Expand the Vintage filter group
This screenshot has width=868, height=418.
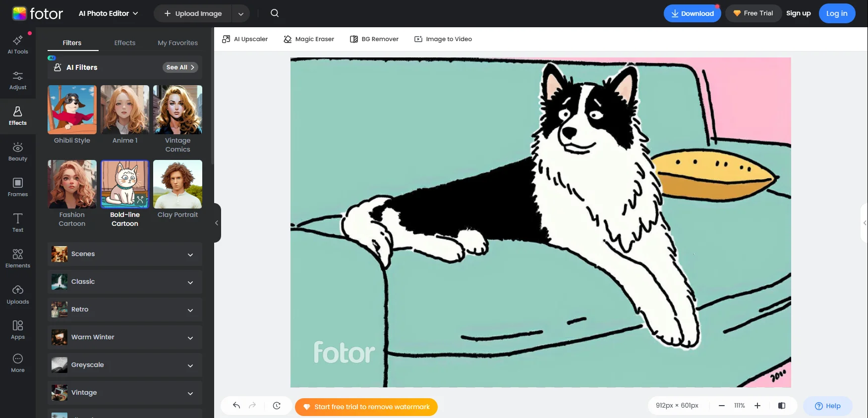click(125, 393)
